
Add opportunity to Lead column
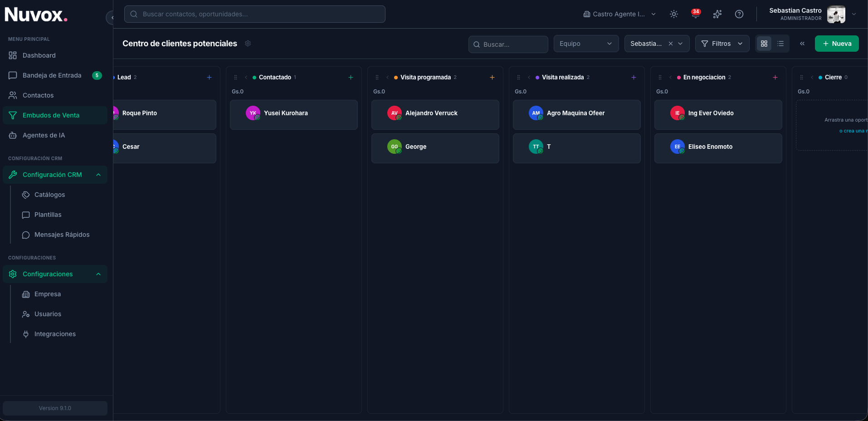click(x=209, y=78)
